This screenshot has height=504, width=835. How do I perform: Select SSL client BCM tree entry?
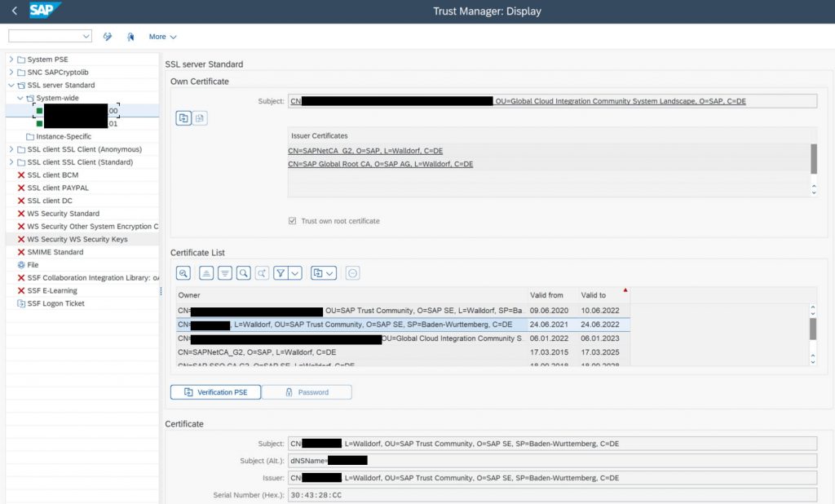(53, 175)
